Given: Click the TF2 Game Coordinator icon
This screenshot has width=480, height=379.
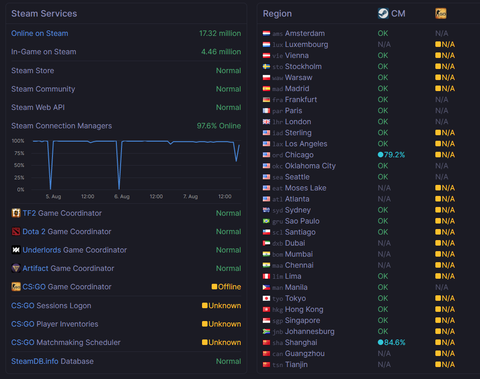Looking at the screenshot, I should [16, 213].
